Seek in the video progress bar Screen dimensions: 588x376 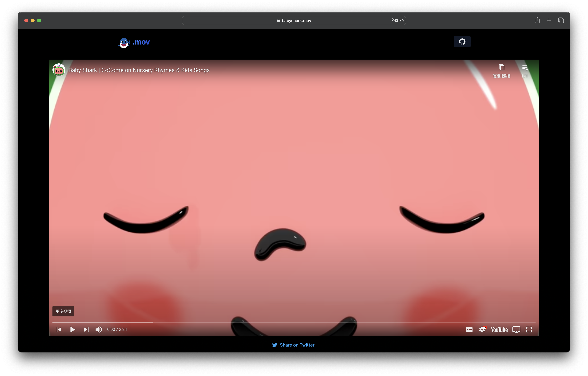coord(294,323)
